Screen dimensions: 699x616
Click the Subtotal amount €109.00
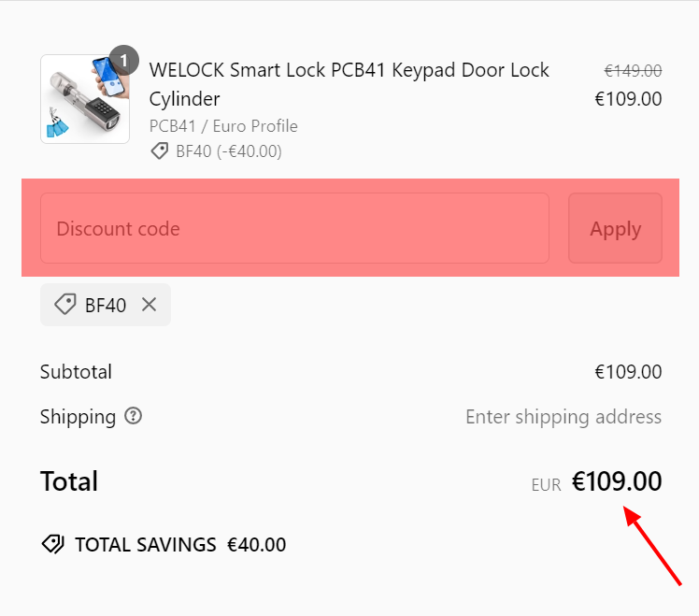click(x=628, y=372)
